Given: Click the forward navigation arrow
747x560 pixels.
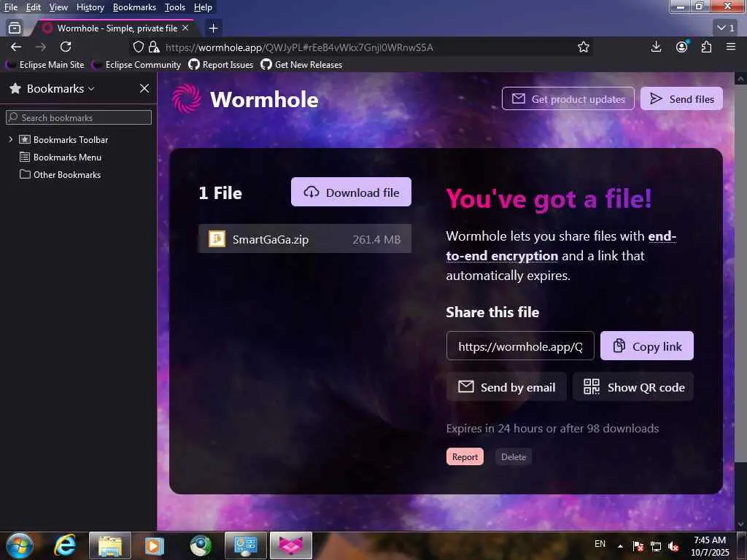Looking at the screenshot, I should 41,47.
